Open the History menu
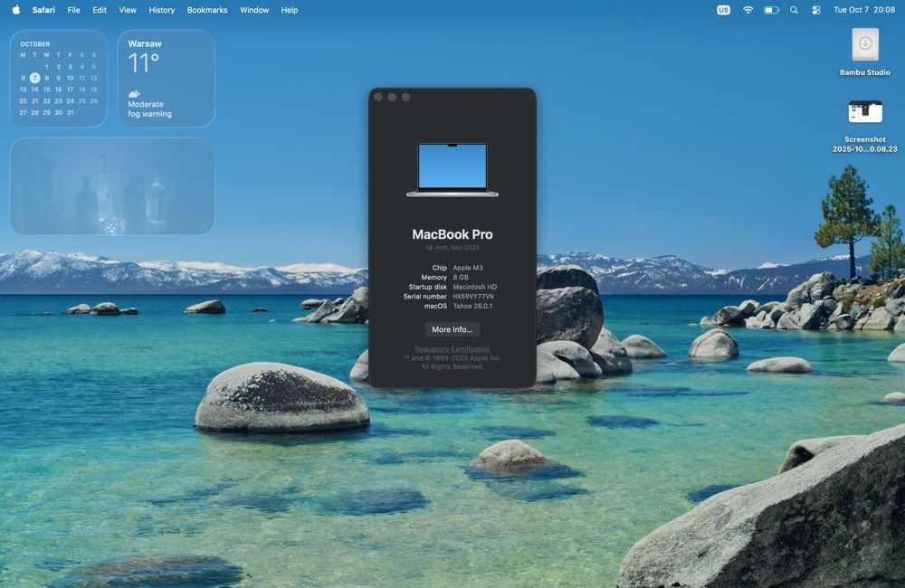Viewport: 905px width, 588px height. coord(162,10)
